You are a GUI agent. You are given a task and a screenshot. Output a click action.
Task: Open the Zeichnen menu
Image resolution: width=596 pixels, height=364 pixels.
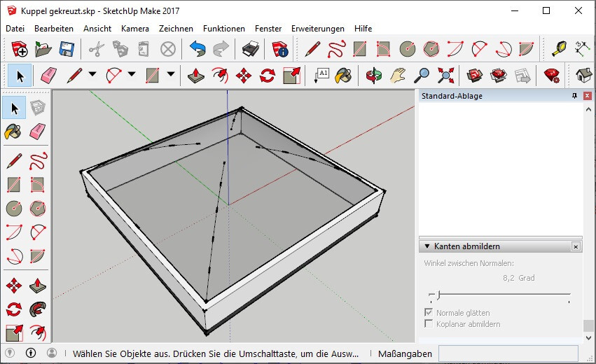(x=176, y=29)
